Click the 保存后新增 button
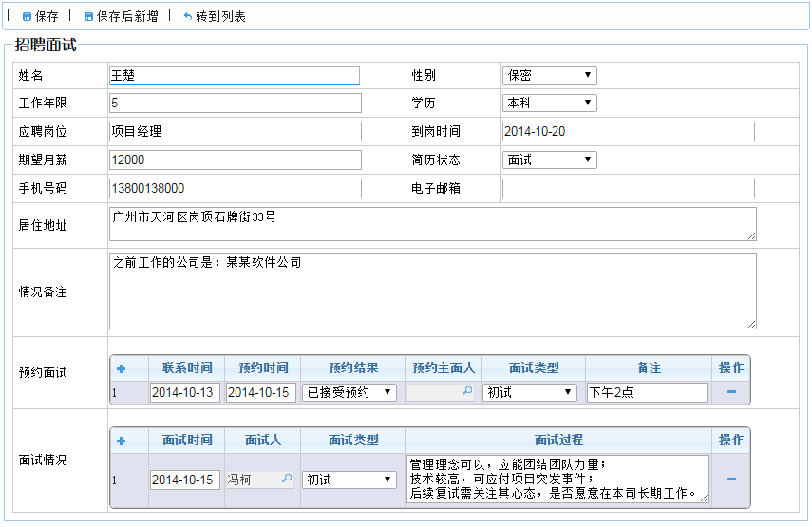 coord(121,17)
